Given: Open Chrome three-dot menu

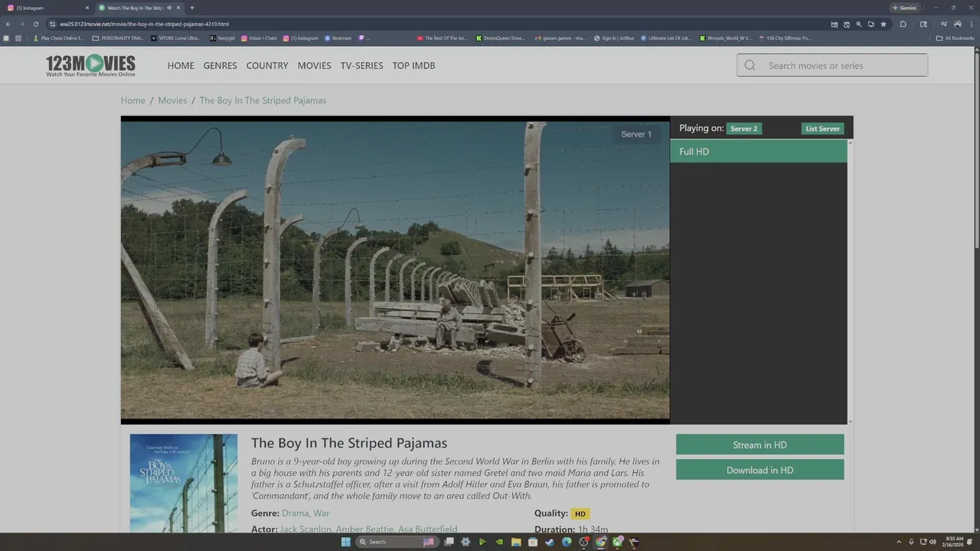Looking at the screenshot, I should (970, 24).
